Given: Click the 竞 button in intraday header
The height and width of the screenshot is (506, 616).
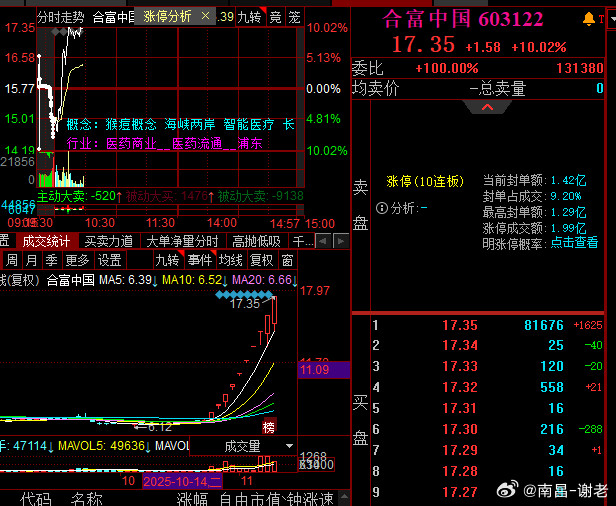Looking at the screenshot, I should [x=276, y=17].
